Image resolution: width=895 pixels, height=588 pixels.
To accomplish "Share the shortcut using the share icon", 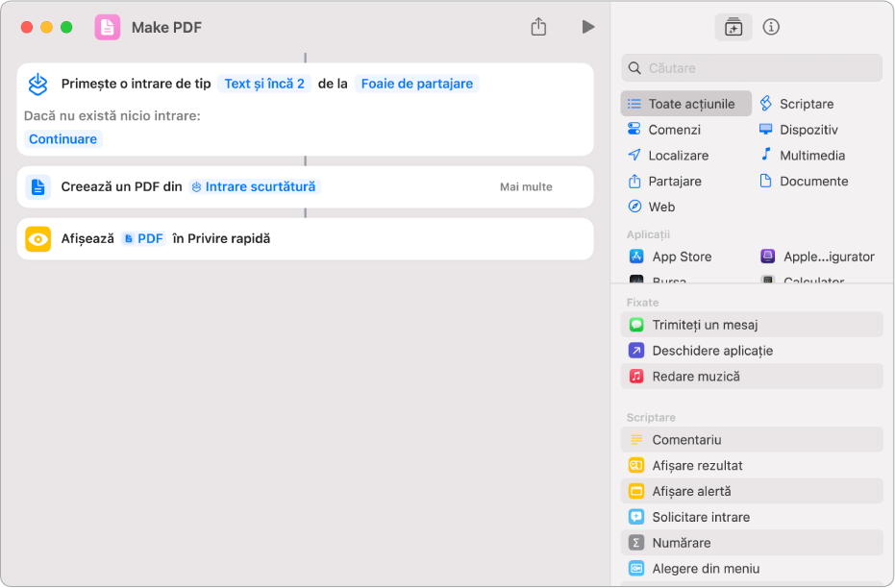I will click(x=538, y=27).
